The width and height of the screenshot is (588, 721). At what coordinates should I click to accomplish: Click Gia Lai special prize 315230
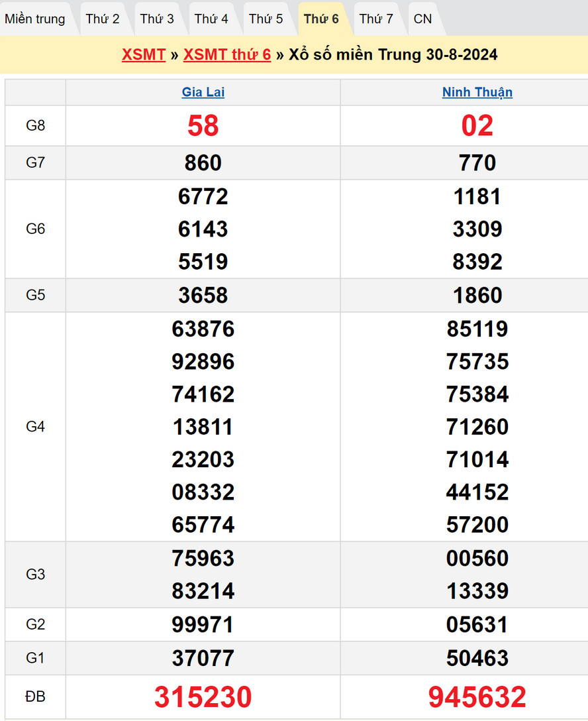coord(203,697)
